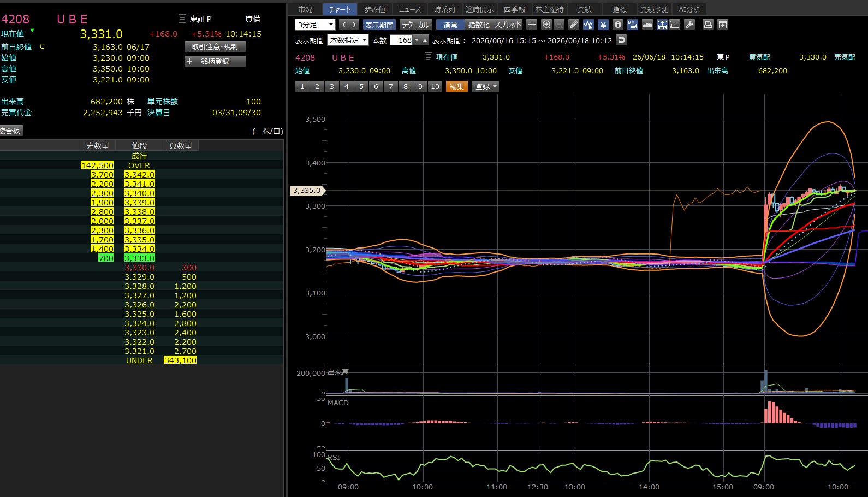Viewport: 868px width, 497px height.
Task: Increase 本数 with up arrow
Action: click(425, 40)
